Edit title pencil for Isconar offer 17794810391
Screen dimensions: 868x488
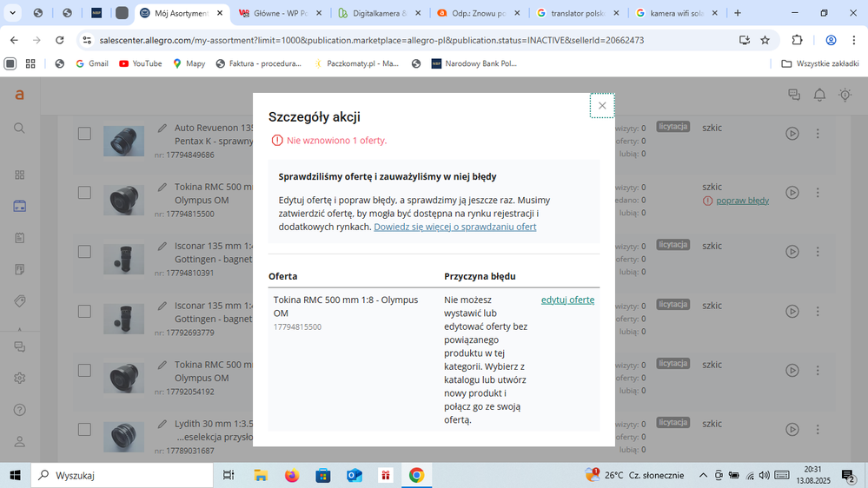click(162, 247)
